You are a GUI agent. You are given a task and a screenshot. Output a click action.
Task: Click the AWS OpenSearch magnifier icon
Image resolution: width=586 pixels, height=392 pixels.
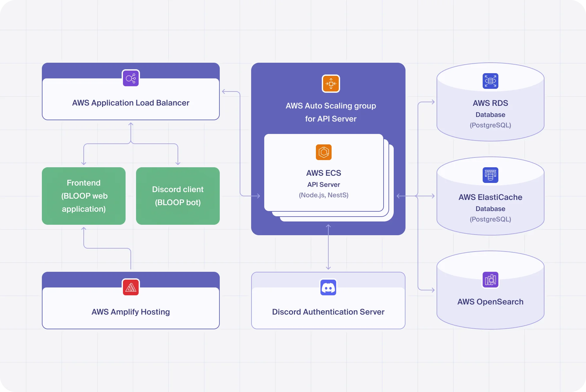[490, 280]
